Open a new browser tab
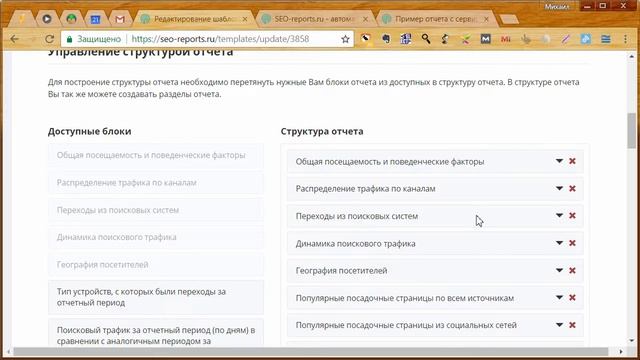This screenshot has height=360, width=640. click(x=509, y=19)
